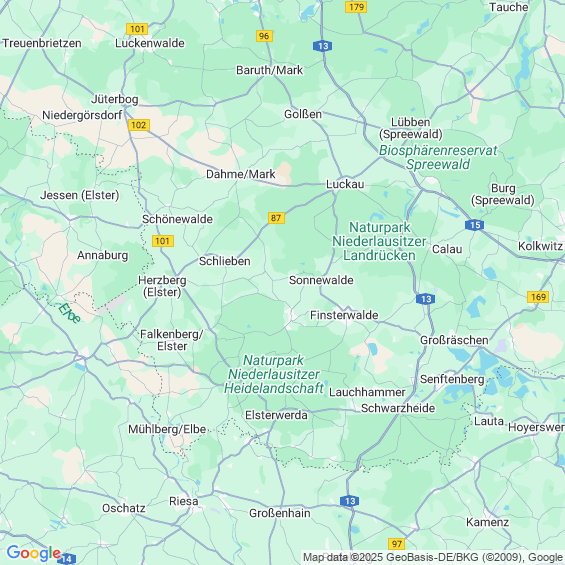This screenshot has width=565, height=565.
Task: Open the Map data copyright attribution
Action: pyautogui.click(x=433, y=557)
